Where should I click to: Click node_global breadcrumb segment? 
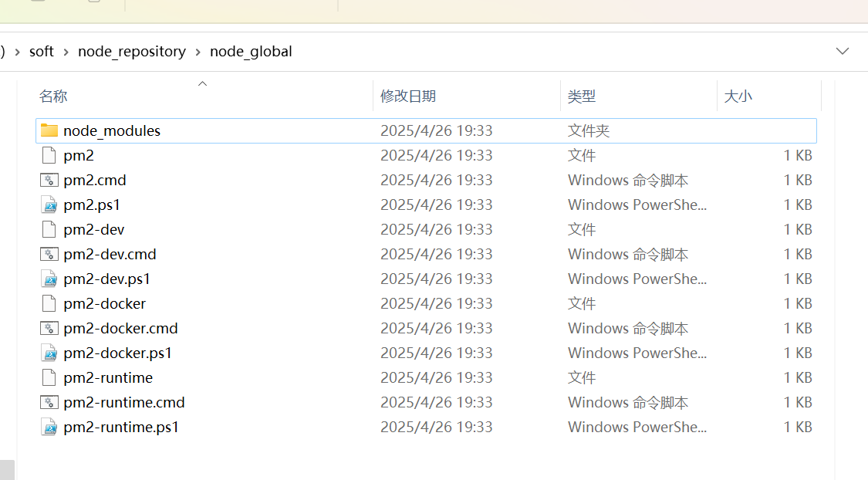pos(251,52)
